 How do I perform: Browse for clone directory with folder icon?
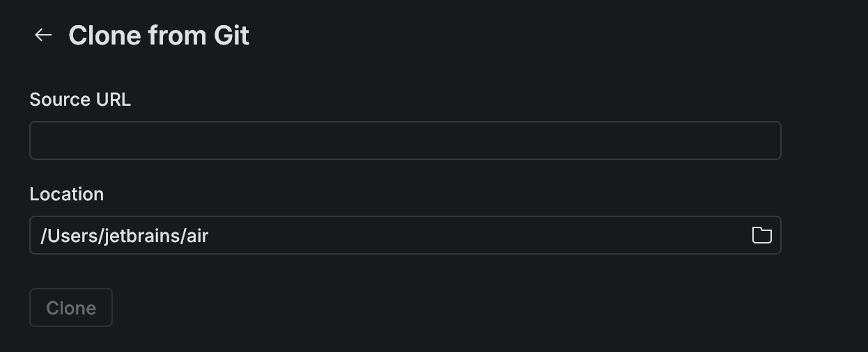[761, 235]
